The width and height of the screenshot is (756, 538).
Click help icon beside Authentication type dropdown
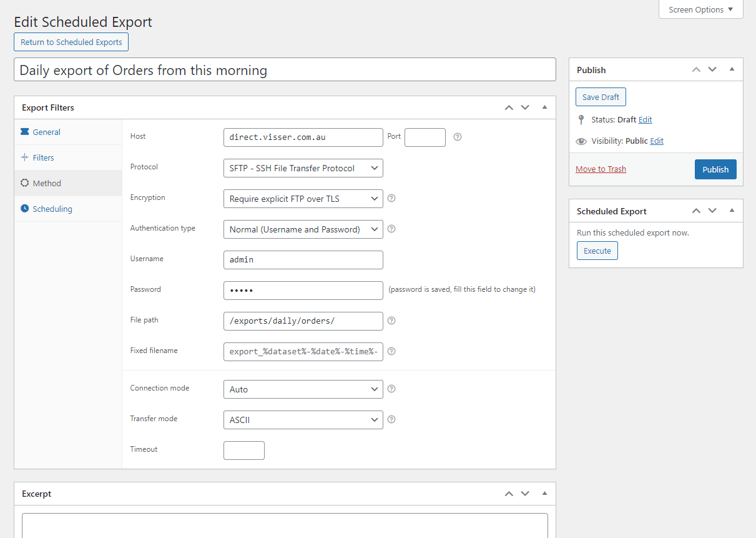click(392, 229)
